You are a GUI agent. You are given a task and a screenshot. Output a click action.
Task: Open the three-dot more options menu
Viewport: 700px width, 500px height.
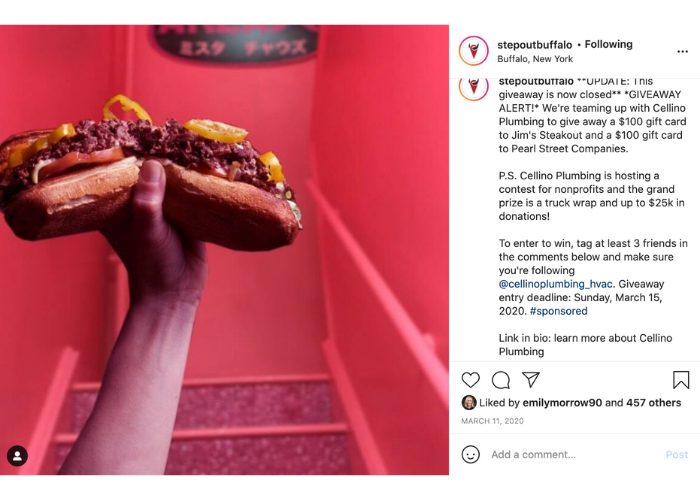(682, 52)
